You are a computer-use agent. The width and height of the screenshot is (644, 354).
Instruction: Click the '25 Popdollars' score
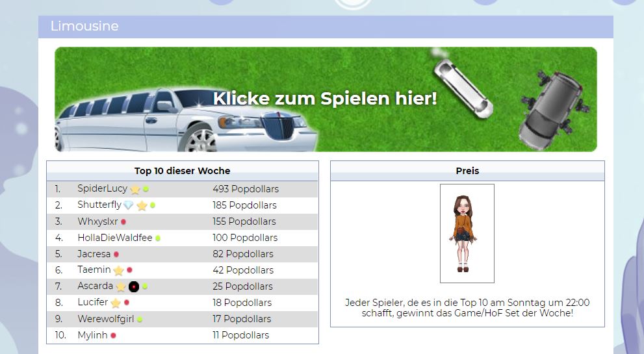(242, 286)
